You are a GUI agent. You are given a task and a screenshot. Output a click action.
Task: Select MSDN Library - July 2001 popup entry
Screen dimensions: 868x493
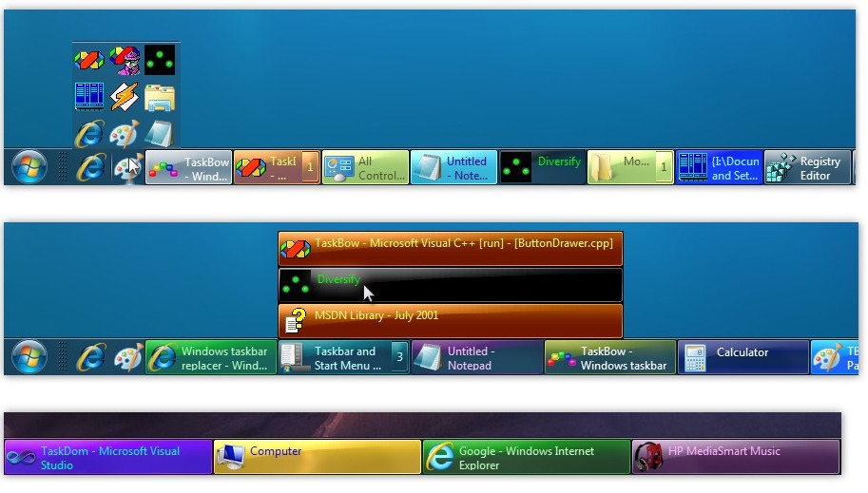pos(451,321)
